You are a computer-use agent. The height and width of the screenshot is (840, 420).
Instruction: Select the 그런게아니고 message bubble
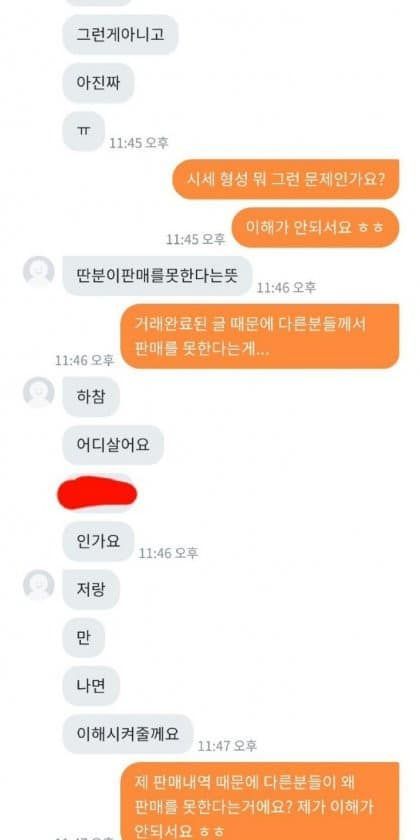tap(121, 35)
